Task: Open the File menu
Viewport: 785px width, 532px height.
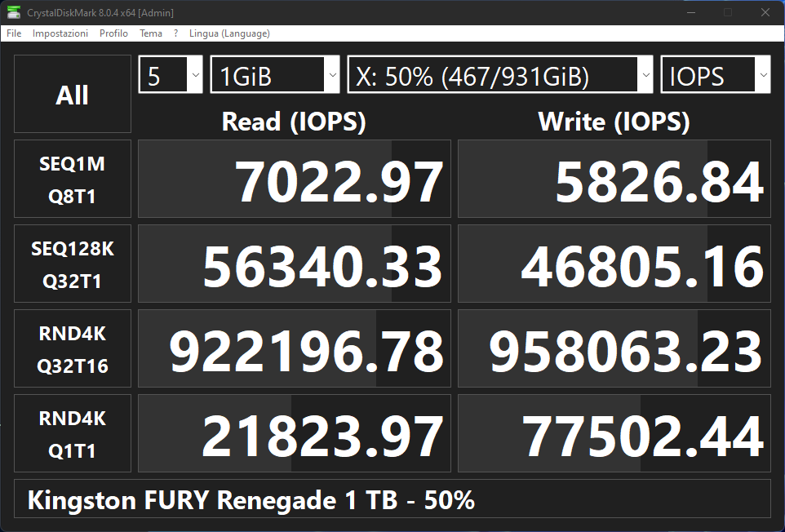Action: coord(14,33)
